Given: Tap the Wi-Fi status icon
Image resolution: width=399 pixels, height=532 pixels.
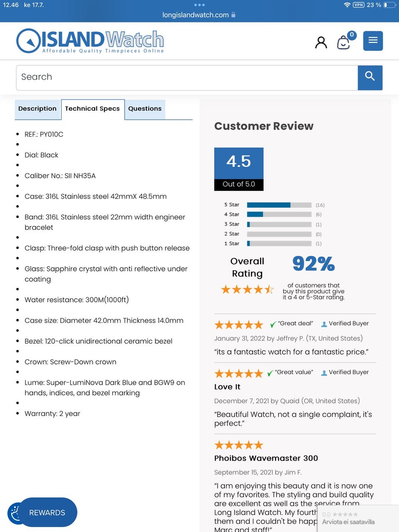Looking at the screenshot, I should [x=347, y=5].
